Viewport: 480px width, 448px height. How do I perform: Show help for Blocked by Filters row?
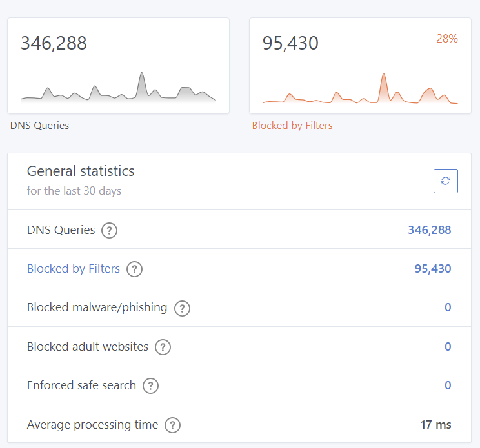click(x=134, y=269)
